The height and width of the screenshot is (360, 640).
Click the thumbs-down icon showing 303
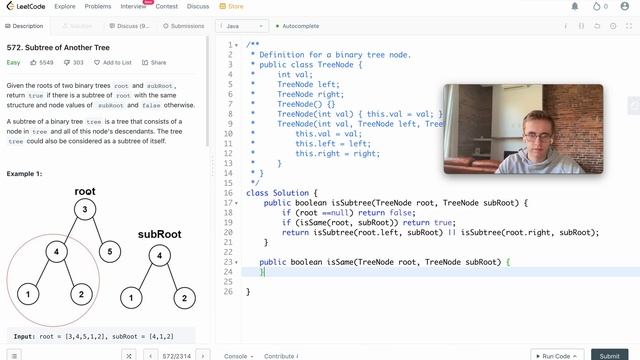67,62
